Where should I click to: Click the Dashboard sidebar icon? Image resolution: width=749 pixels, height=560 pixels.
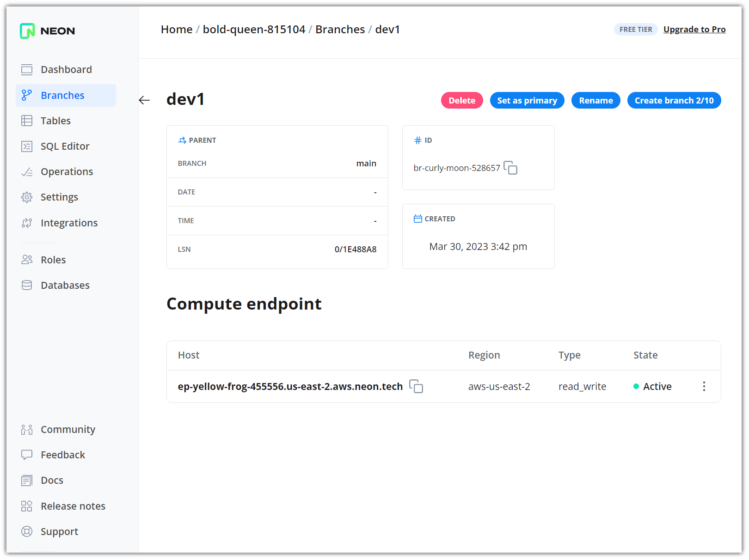pyautogui.click(x=27, y=70)
